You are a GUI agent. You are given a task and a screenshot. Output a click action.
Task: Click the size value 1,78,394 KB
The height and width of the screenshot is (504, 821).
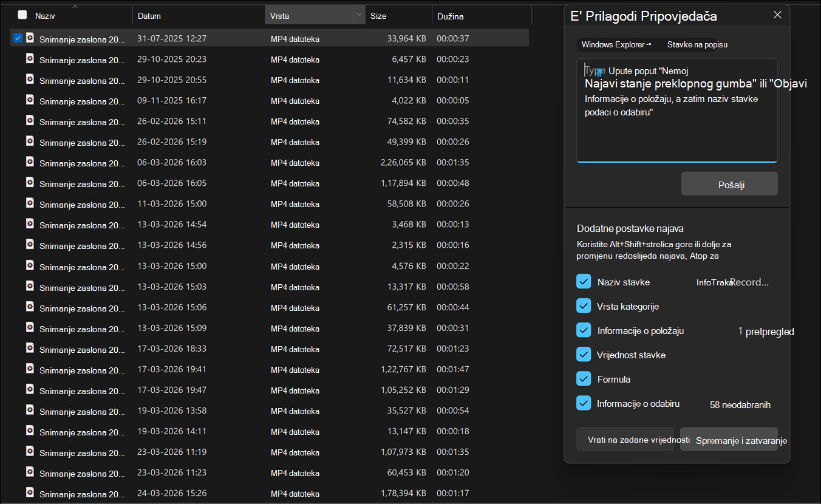click(x=403, y=493)
